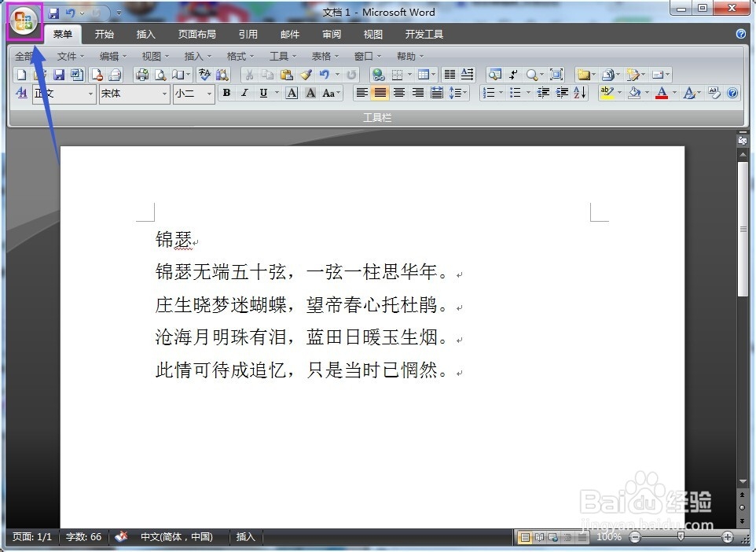This screenshot has height=552, width=756.
Task: Toggle bold formatting
Action: [226, 93]
